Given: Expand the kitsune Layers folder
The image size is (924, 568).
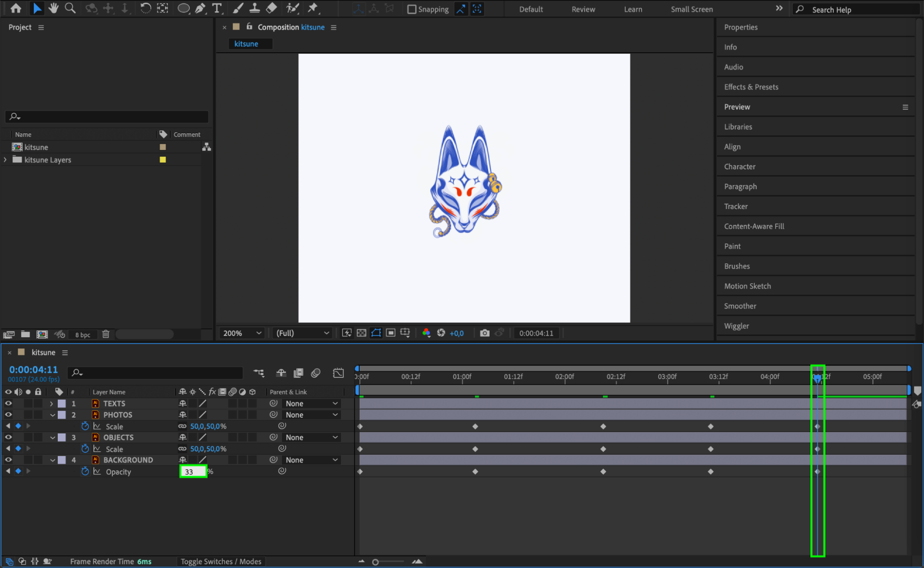Looking at the screenshot, I should tap(6, 160).
